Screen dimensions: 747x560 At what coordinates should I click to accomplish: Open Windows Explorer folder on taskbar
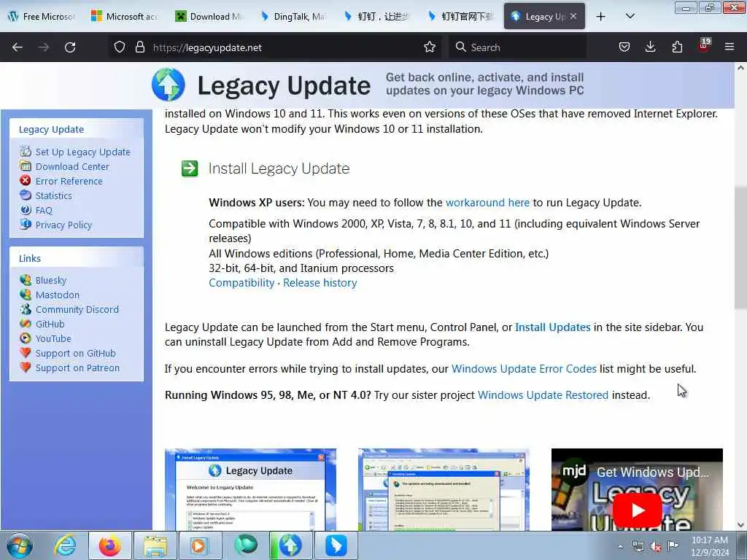point(155,545)
